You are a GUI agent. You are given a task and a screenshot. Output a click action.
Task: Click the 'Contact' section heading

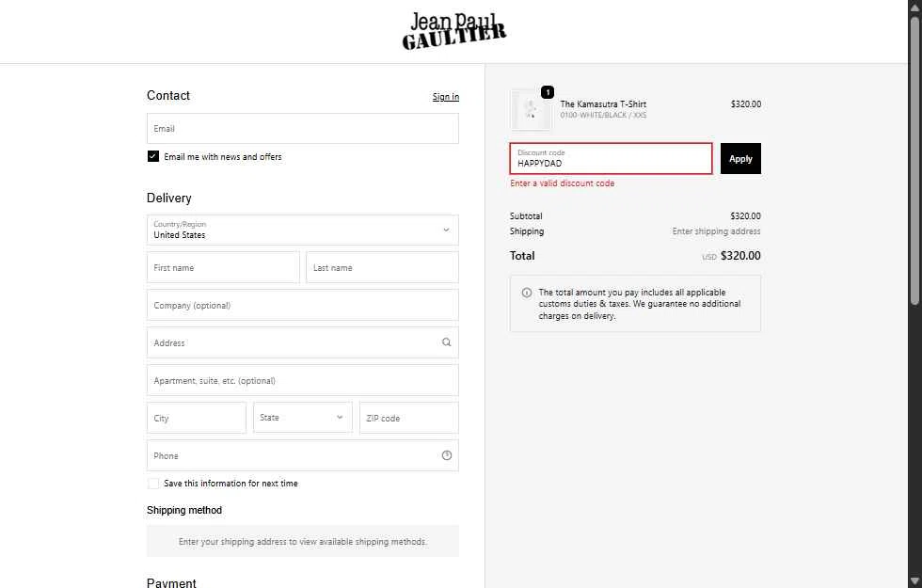tap(168, 95)
